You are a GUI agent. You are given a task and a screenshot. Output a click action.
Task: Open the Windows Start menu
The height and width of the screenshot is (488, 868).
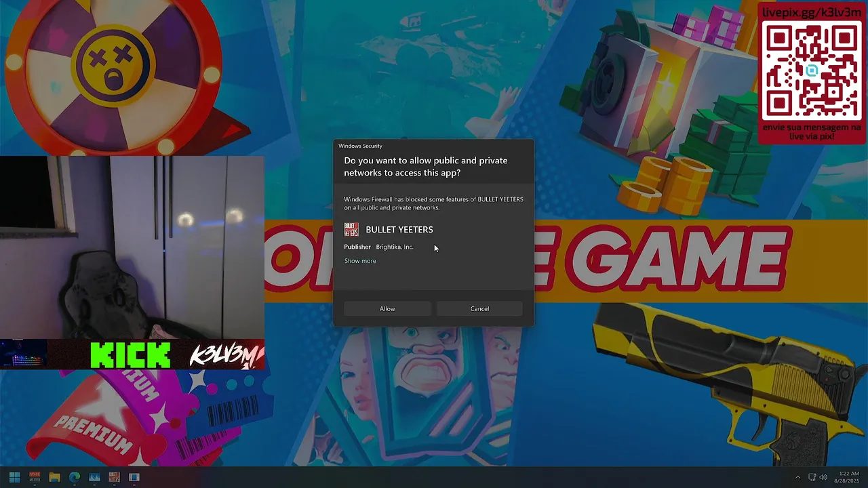tap(14, 477)
